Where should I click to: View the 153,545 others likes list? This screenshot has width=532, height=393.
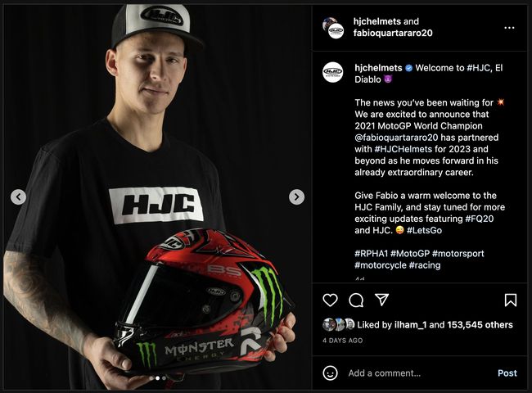point(480,325)
